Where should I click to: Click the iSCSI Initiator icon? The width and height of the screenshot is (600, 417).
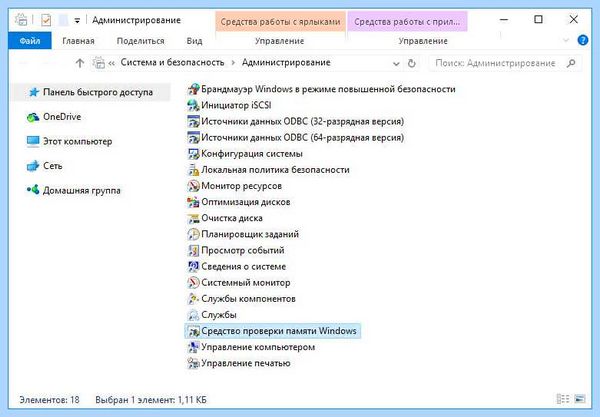click(193, 105)
